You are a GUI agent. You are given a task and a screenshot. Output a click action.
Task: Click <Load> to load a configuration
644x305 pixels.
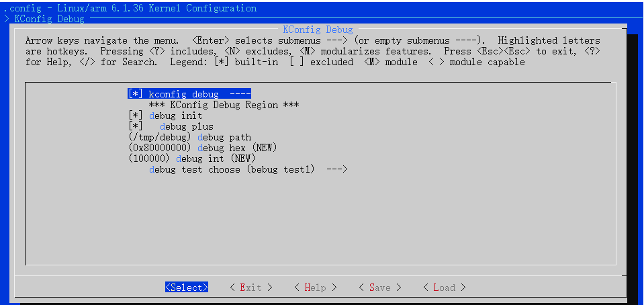(444, 288)
